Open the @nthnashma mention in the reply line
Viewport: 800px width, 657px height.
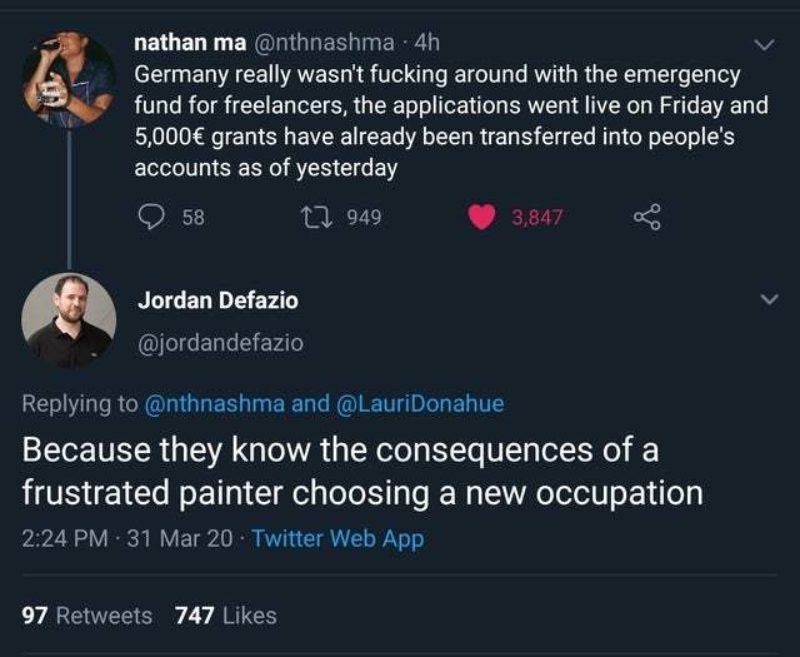pyautogui.click(x=215, y=404)
